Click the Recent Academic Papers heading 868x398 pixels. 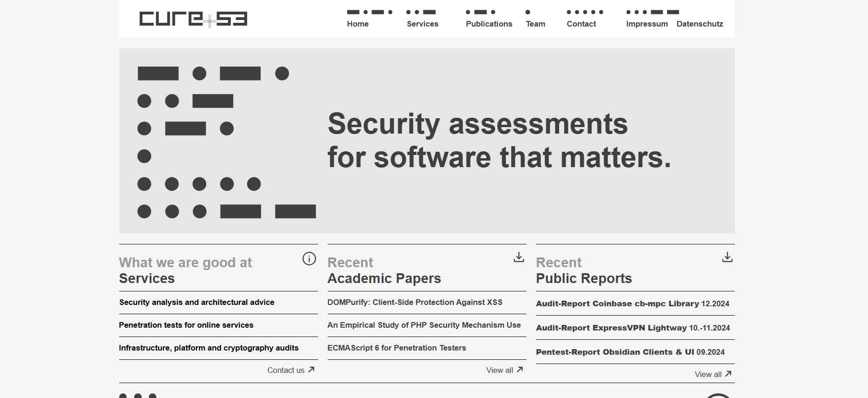384,270
